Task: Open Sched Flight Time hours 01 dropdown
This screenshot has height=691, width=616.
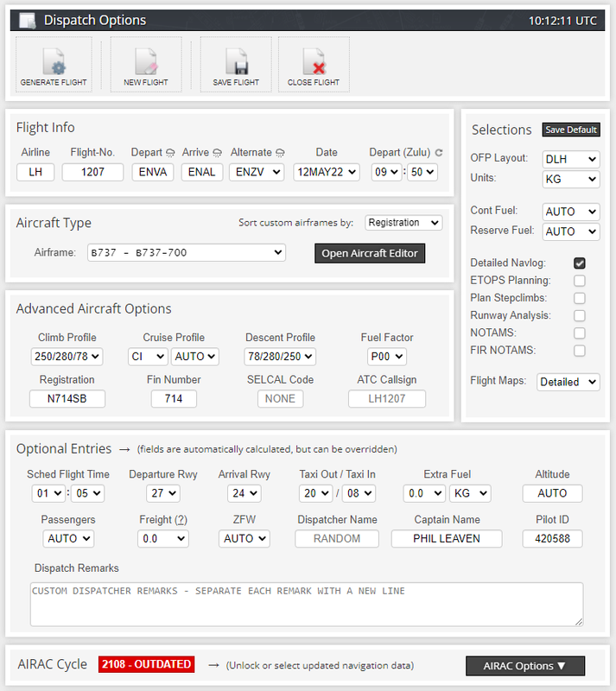Action: 48,493
